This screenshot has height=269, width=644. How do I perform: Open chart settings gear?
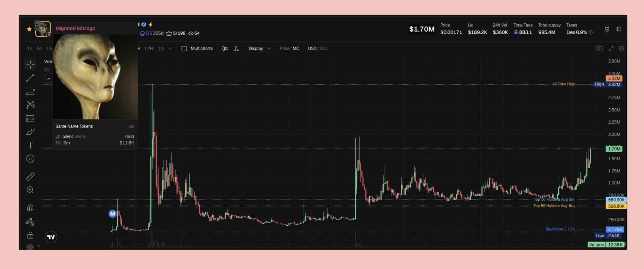[622, 49]
